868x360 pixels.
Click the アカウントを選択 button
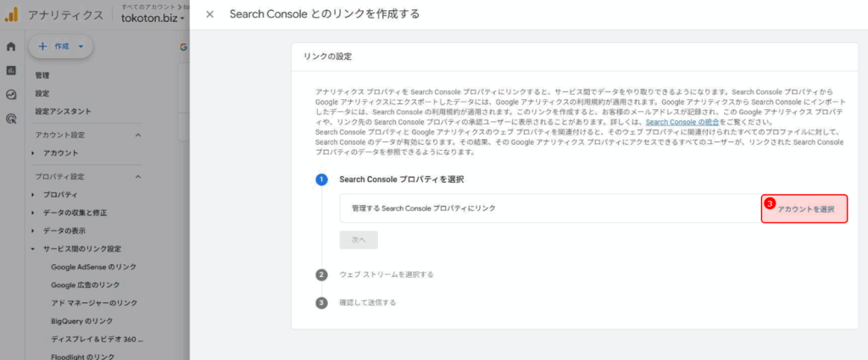point(804,208)
